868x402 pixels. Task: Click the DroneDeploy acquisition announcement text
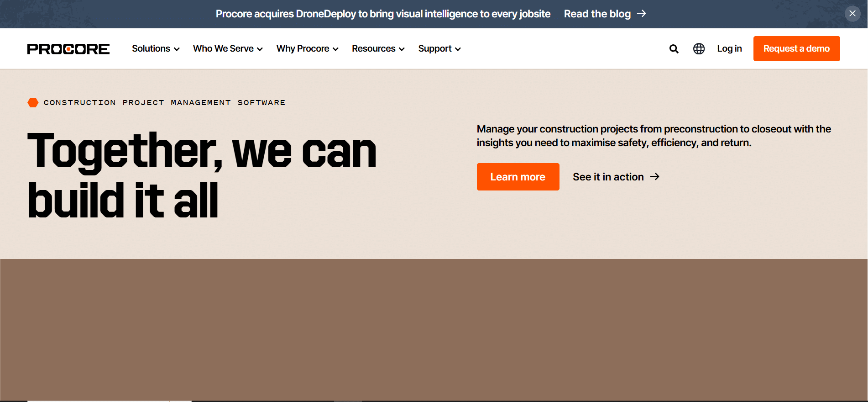click(x=383, y=14)
